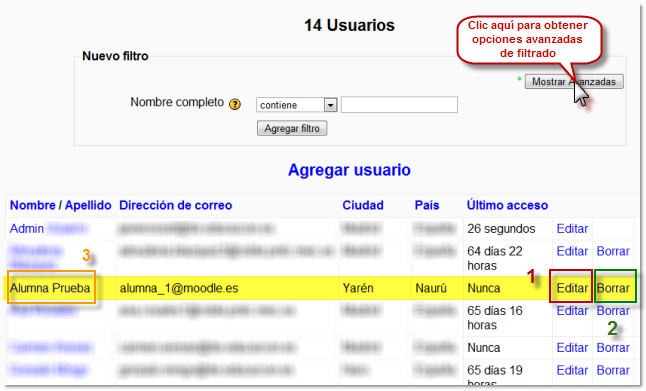The width and height of the screenshot is (646, 391).
Task: Open the Admin user profile link
Action: point(27,229)
